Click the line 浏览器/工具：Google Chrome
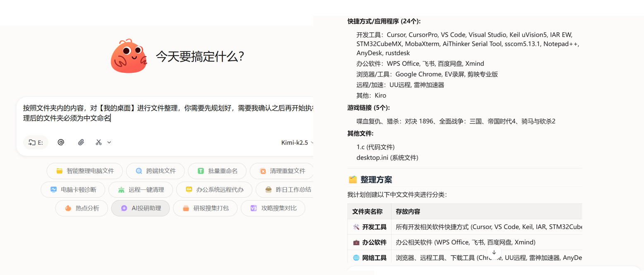644x275 pixels. tap(427, 74)
